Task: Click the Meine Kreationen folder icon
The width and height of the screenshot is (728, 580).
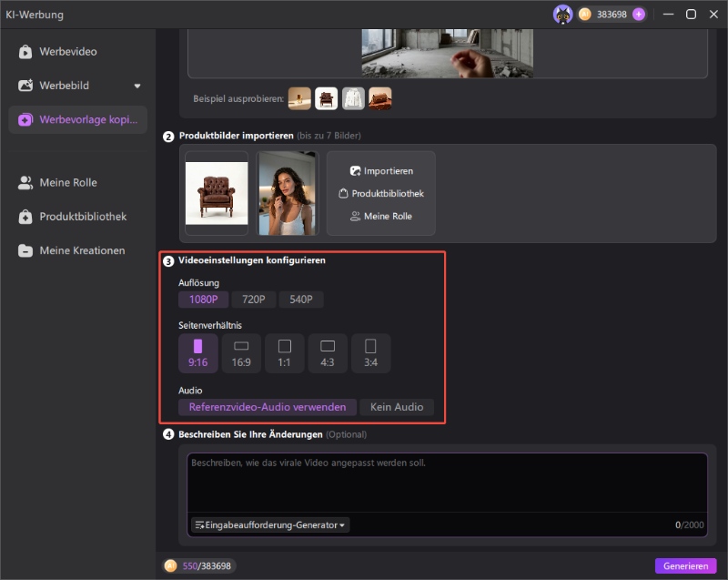Action: pos(25,250)
